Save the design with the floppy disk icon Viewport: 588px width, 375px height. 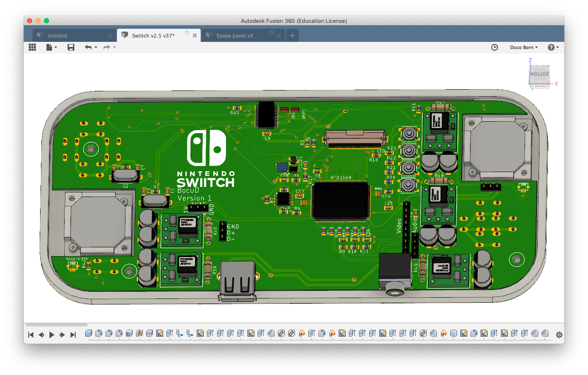click(x=71, y=47)
